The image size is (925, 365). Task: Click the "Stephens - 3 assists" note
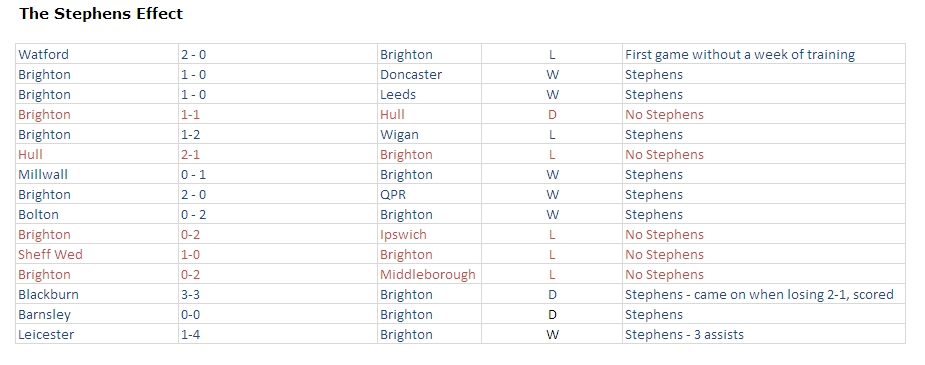(684, 335)
